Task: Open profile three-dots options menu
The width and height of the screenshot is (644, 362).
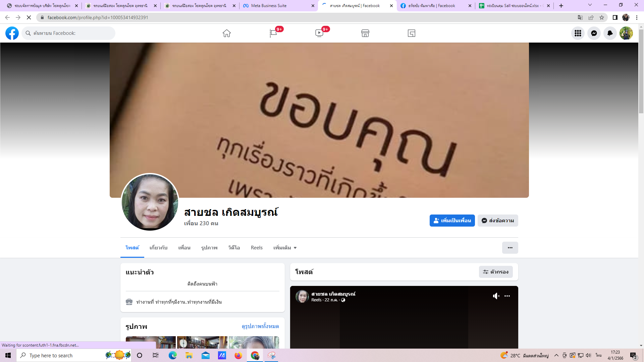Action: [x=510, y=248]
